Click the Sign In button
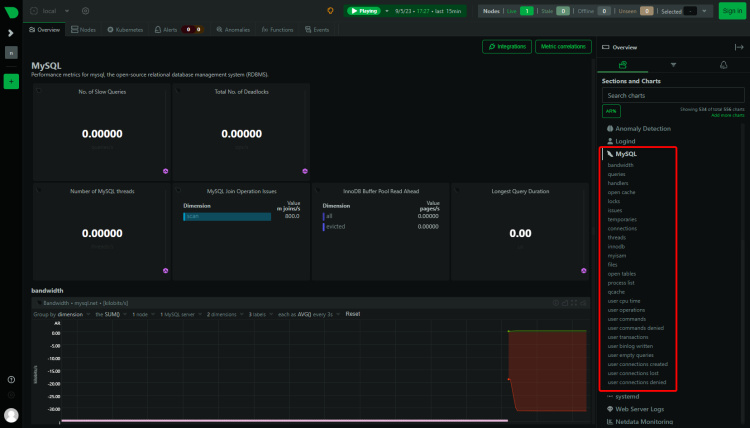Viewport: 750px width, 428px height. click(x=731, y=11)
